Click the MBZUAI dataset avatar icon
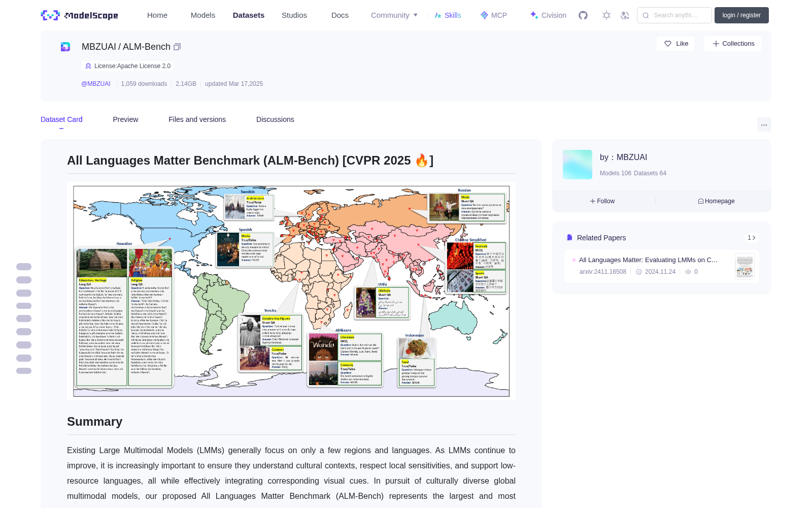The width and height of the screenshot is (812, 508). point(65,47)
